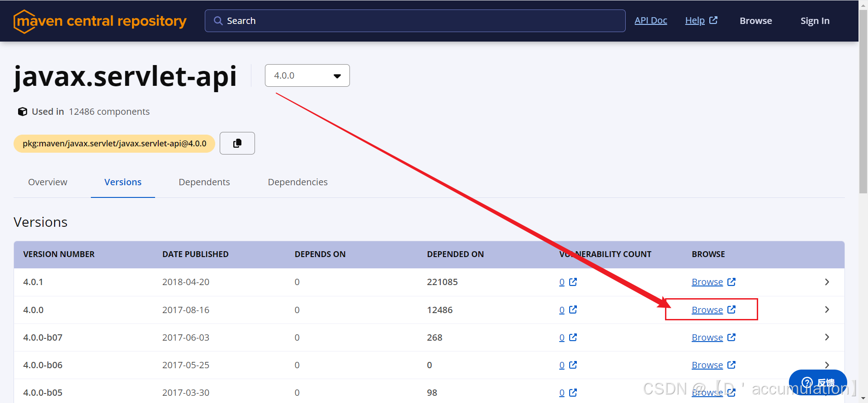Click version number cell 4.0.0-b07

(43, 337)
